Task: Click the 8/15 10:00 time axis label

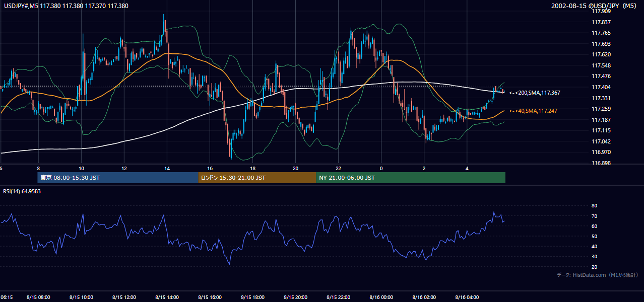Action: tap(81, 297)
